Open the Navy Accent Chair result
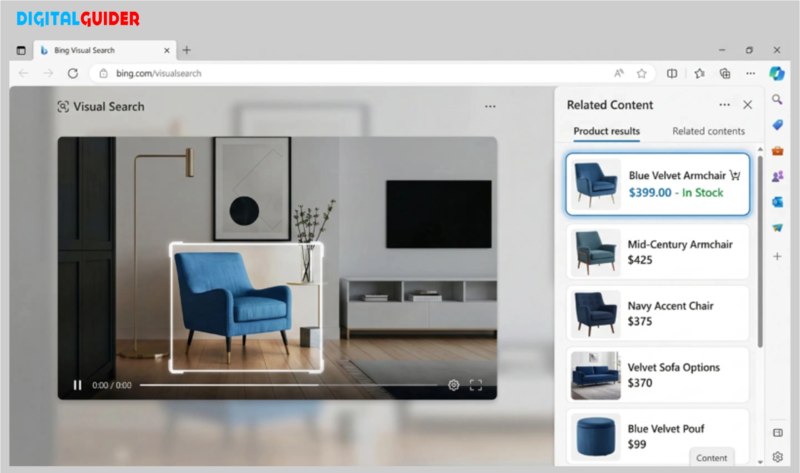The image size is (800, 473). pos(658,313)
